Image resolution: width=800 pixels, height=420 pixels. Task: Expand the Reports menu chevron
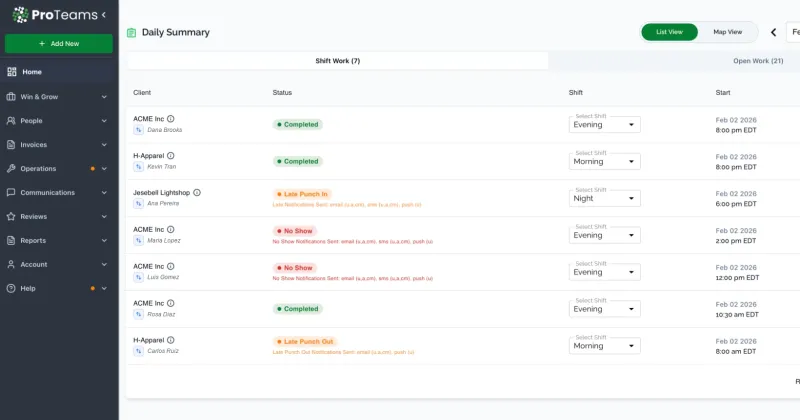(104, 240)
